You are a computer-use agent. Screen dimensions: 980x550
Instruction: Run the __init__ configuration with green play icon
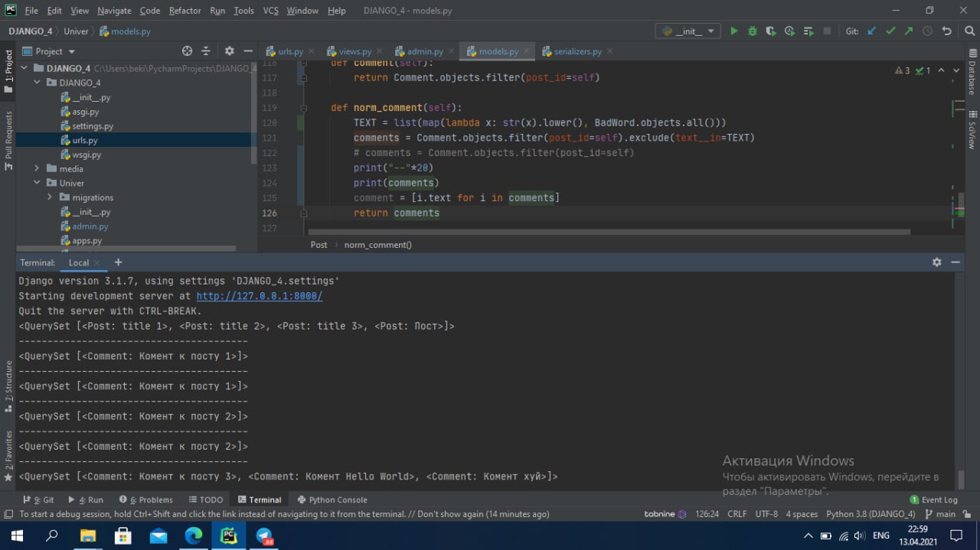tap(734, 31)
